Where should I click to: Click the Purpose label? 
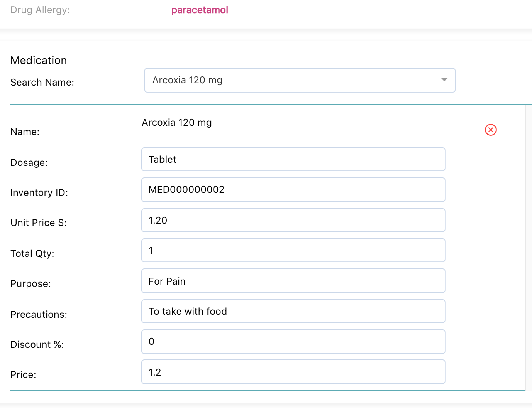point(31,284)
